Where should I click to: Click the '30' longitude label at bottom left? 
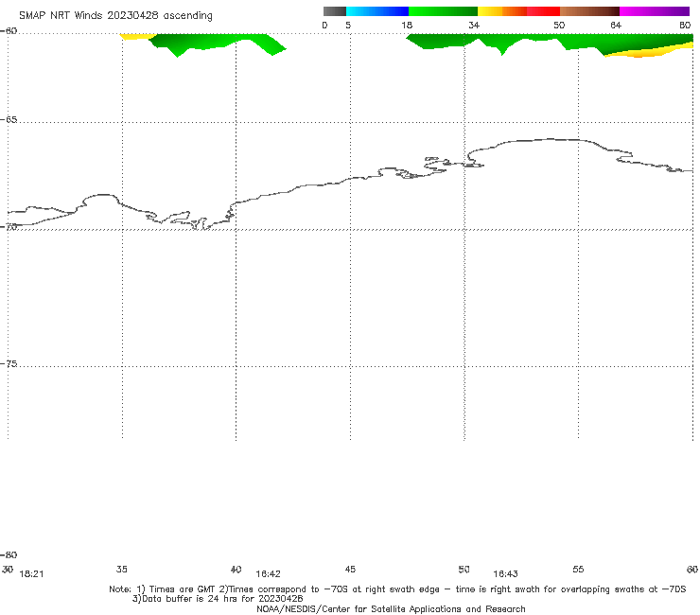point(8,570)
